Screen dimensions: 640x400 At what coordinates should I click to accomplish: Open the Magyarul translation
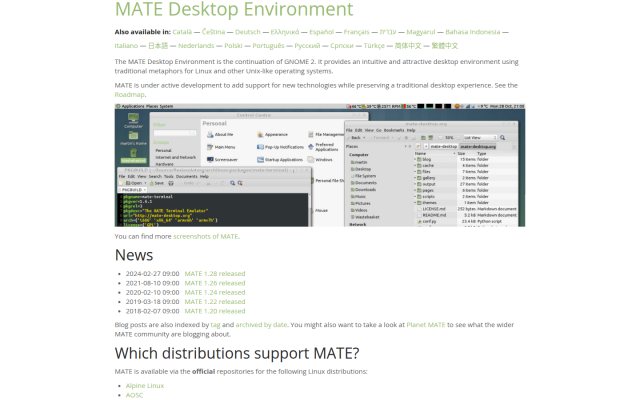421,32
